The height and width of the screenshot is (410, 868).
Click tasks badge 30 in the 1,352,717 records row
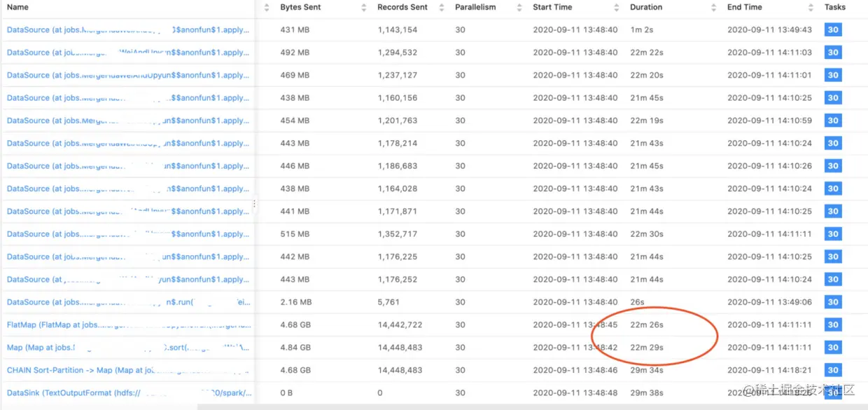coord(833,234)
